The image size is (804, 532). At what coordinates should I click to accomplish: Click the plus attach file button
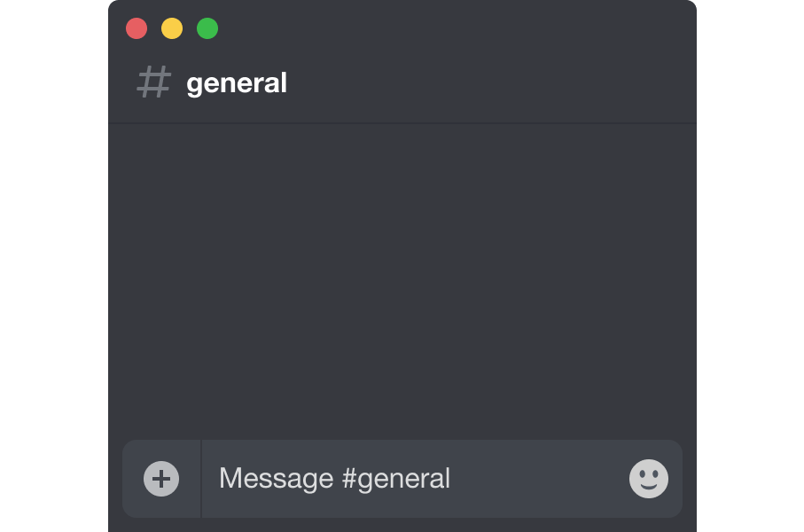(x=161, y=479)
